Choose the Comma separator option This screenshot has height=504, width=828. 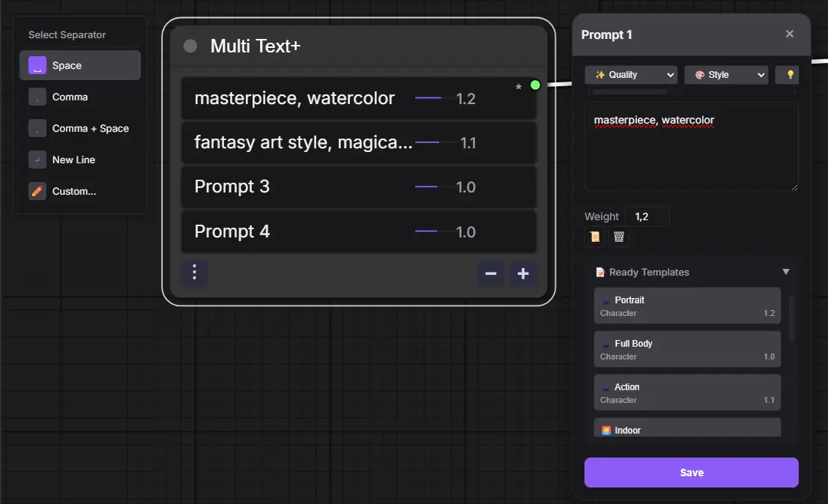[x=80, y=97]
